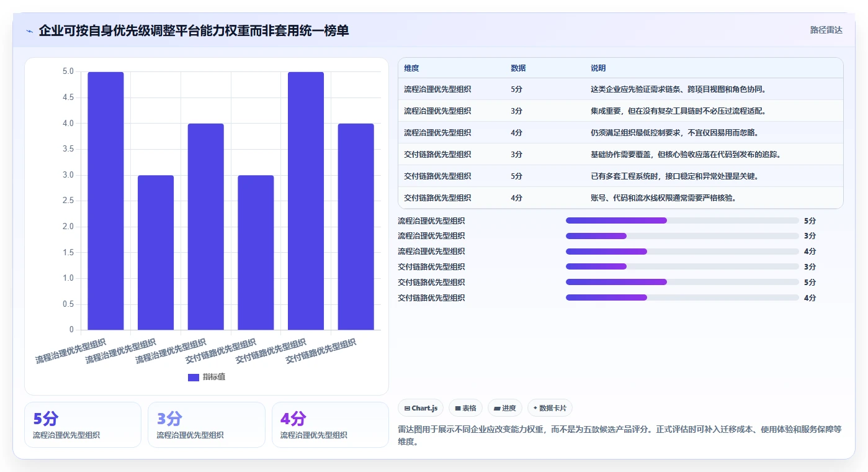Screen dimensions: 868x472
Task: Click the 交付链路优先型组织 chart bar with value 3
Action: (x=256, y=253)
